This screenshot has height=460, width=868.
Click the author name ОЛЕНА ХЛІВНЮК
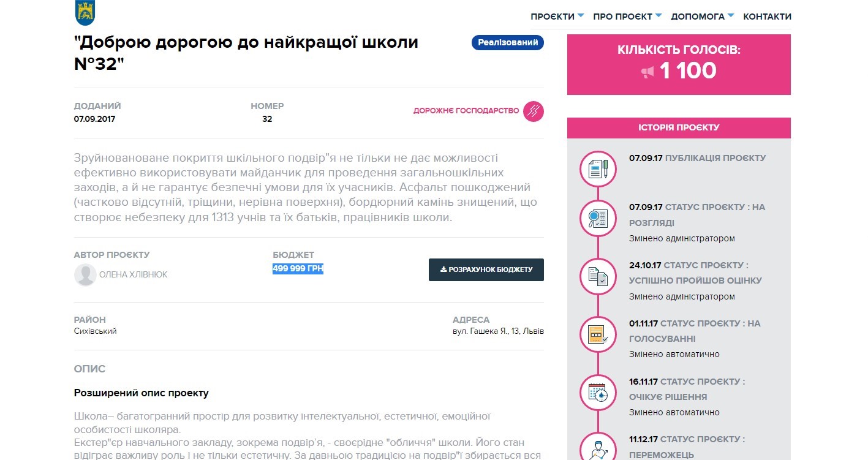133,274
